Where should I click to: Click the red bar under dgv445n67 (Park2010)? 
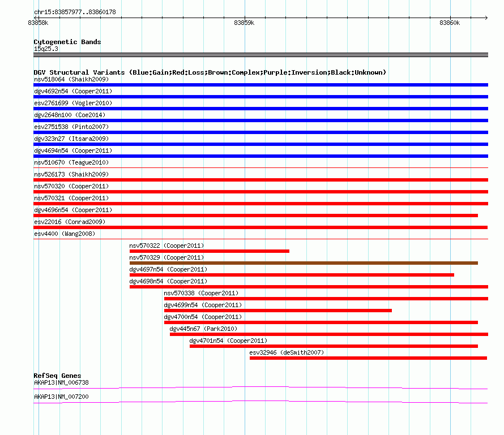(x=329, y=334)
